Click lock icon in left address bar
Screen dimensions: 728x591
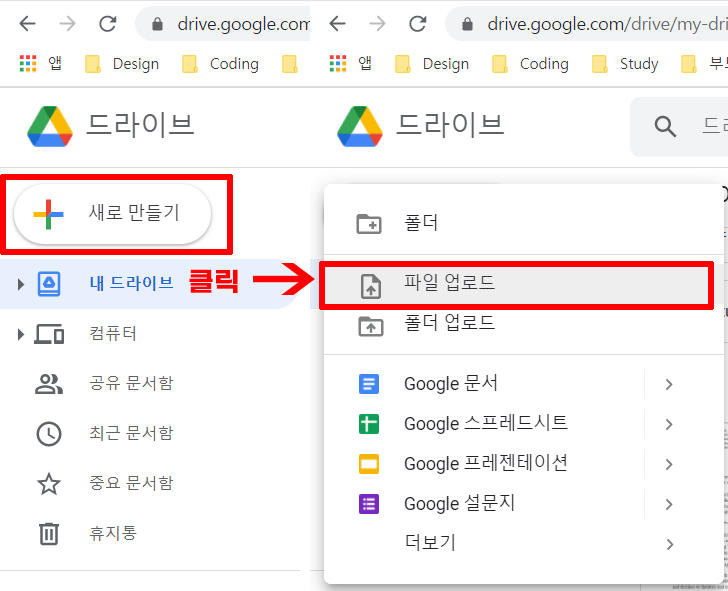click(158, 24)
